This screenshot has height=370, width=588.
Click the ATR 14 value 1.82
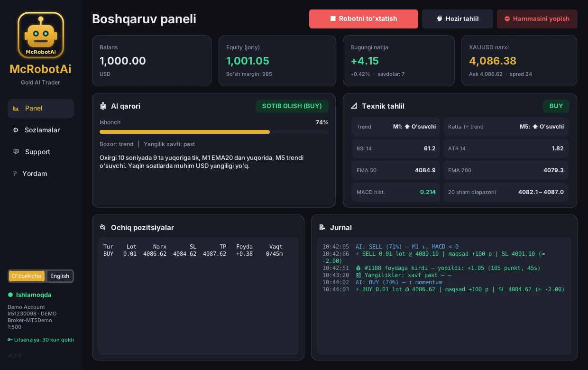point(558,148)
